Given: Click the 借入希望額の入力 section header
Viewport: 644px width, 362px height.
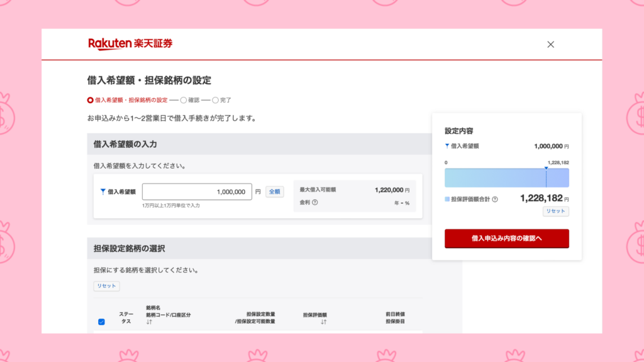Looking at the screenshot, I should (x=125, y=144).
